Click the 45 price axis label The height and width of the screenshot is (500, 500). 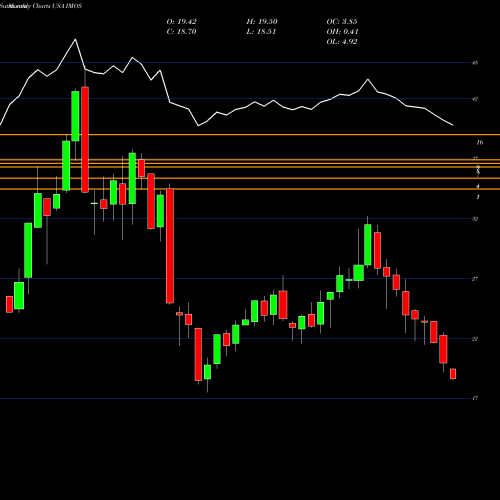tap(475, 63)
